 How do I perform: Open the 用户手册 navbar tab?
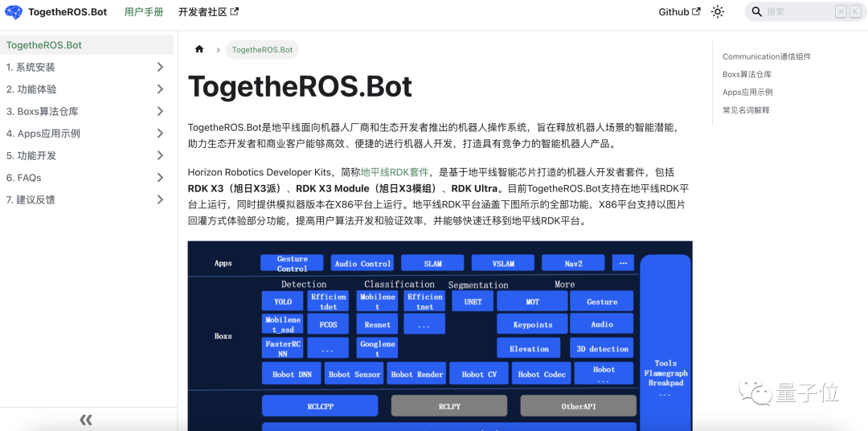tap(144, 11)
